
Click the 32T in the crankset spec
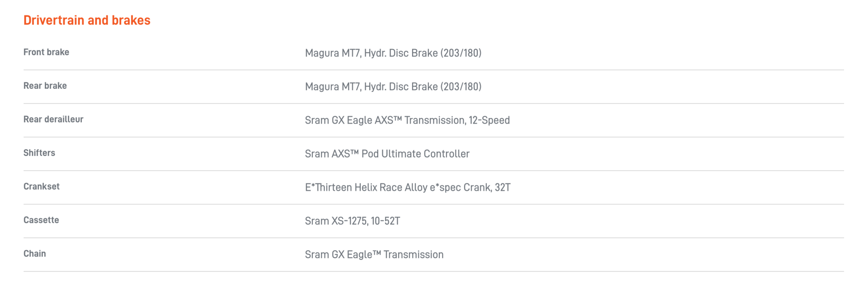[502, 187]
